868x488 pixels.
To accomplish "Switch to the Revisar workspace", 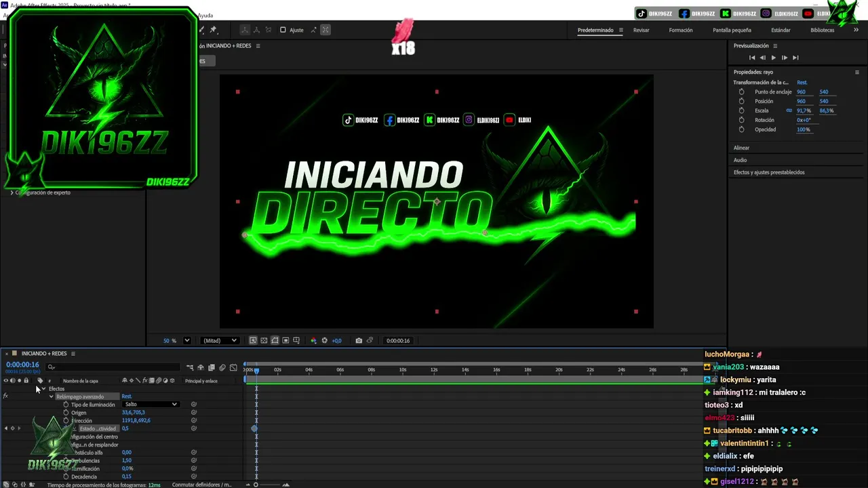I will tap(642, 30).
